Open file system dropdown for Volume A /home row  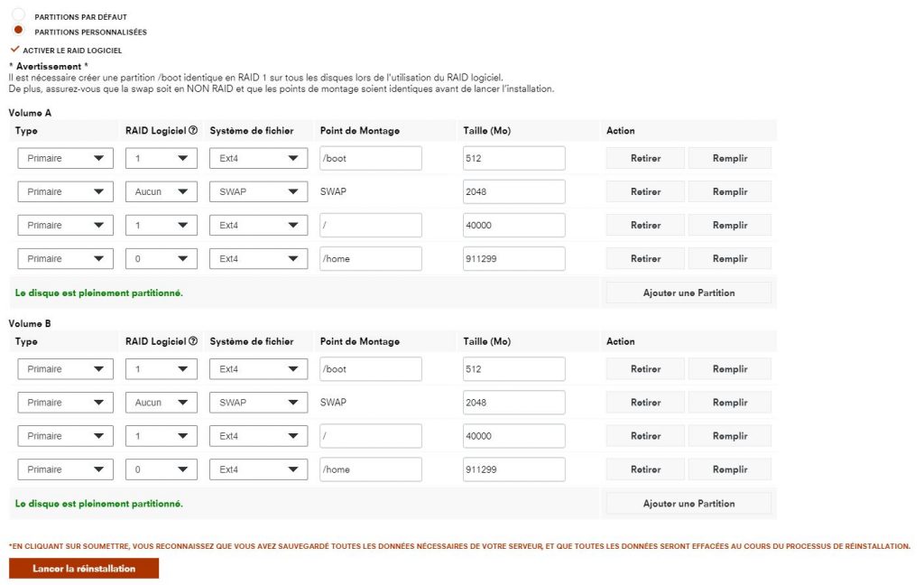(258, 259)
